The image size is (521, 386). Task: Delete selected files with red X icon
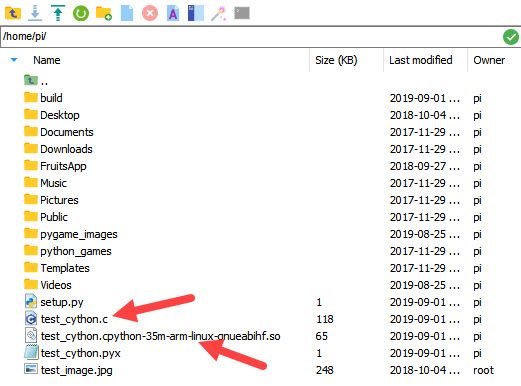click(150, 14)
